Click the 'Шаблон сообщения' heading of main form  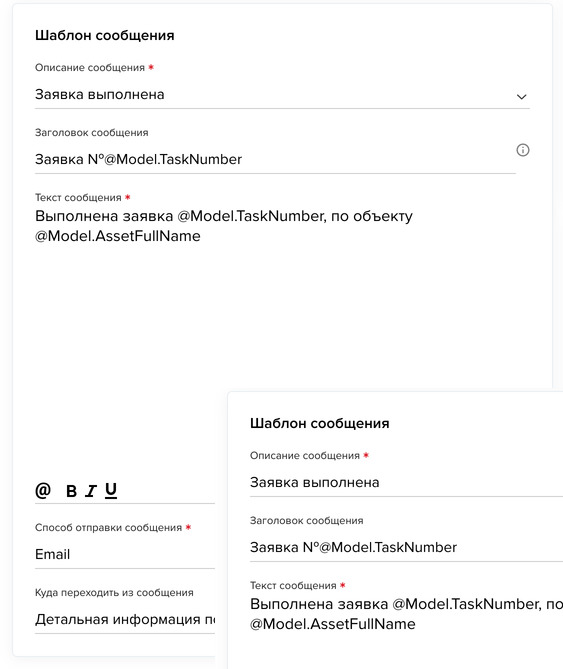point(104,35)
